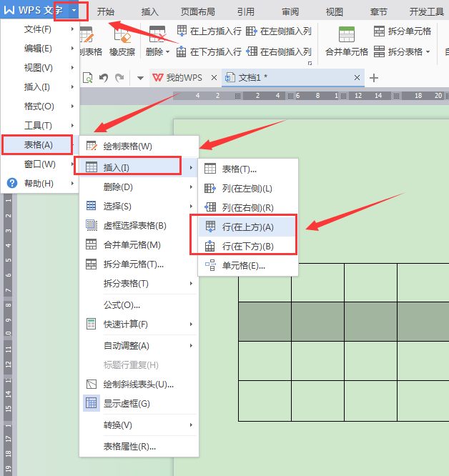Open the 开发工具 ribbon tab
Viewport: 449px width, 476px height.
tap(427, 12)
